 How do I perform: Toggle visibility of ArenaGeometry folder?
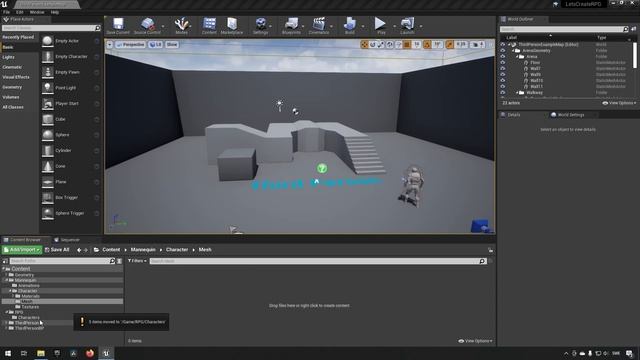(503, 51)
